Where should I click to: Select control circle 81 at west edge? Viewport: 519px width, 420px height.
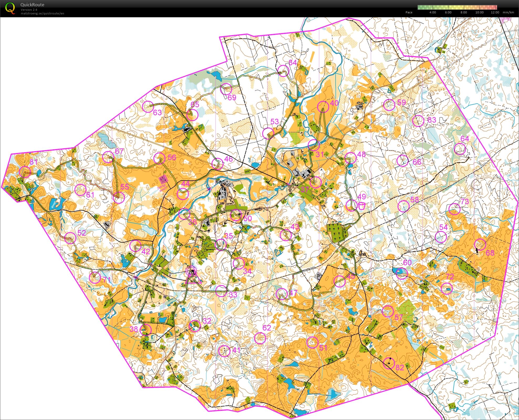[x=25, y=172]
